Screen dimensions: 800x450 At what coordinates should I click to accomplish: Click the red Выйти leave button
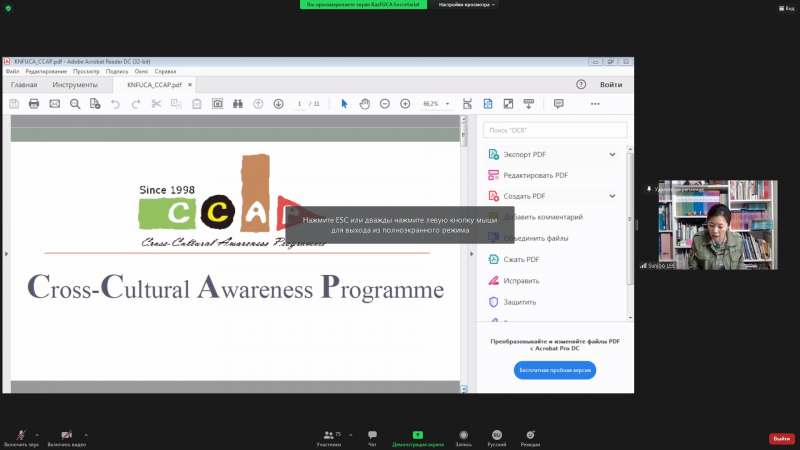point(781,438)
